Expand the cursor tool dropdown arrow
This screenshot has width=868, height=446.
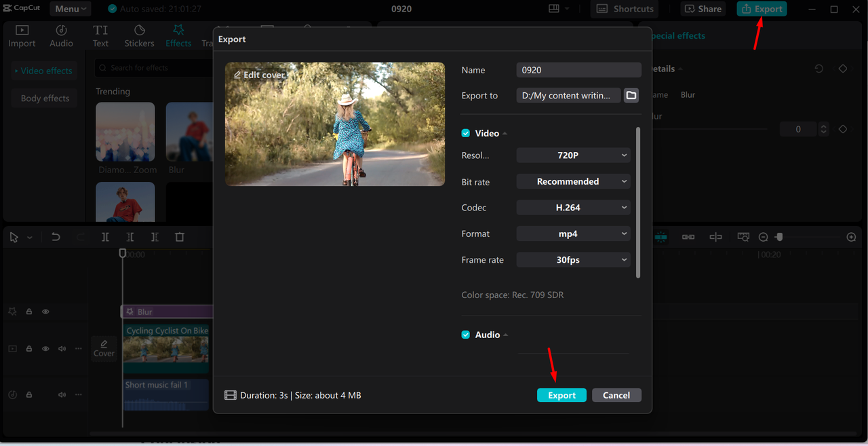(30, 238)
